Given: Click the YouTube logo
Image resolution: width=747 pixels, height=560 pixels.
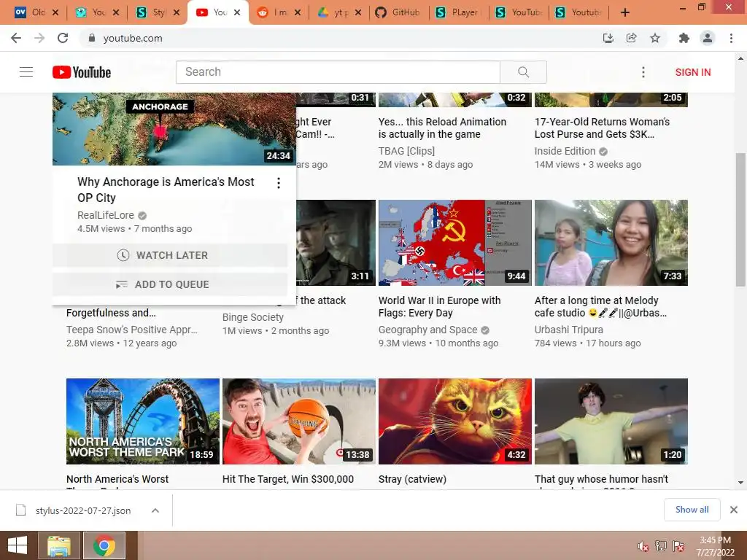Looking at the screenshot, I should 82,72.
